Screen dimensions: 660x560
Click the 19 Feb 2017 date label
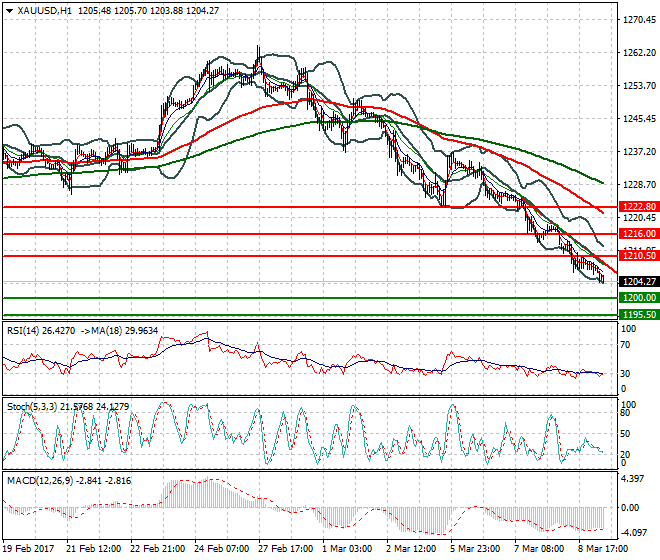coord(28,549)
